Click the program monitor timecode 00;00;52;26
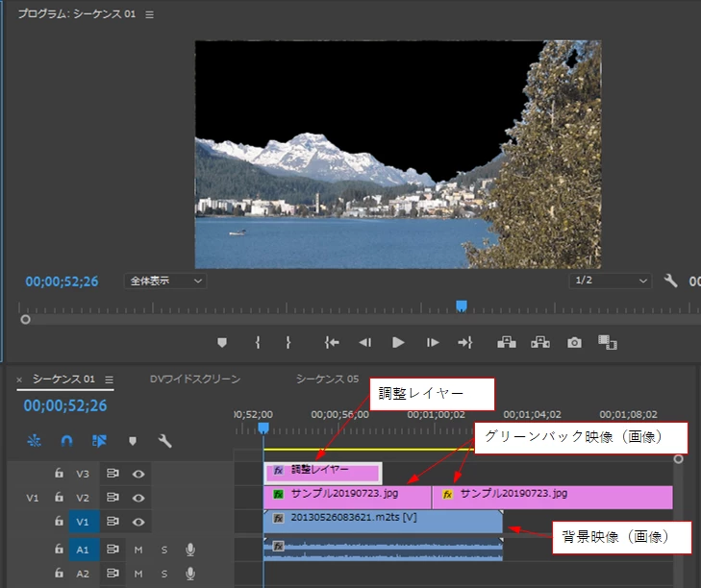 (x=62, y=282)
